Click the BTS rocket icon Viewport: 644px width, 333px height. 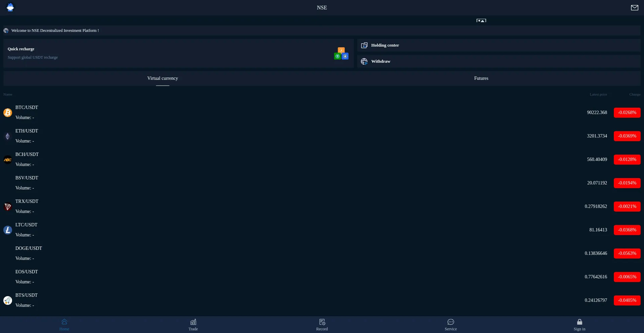8,300
